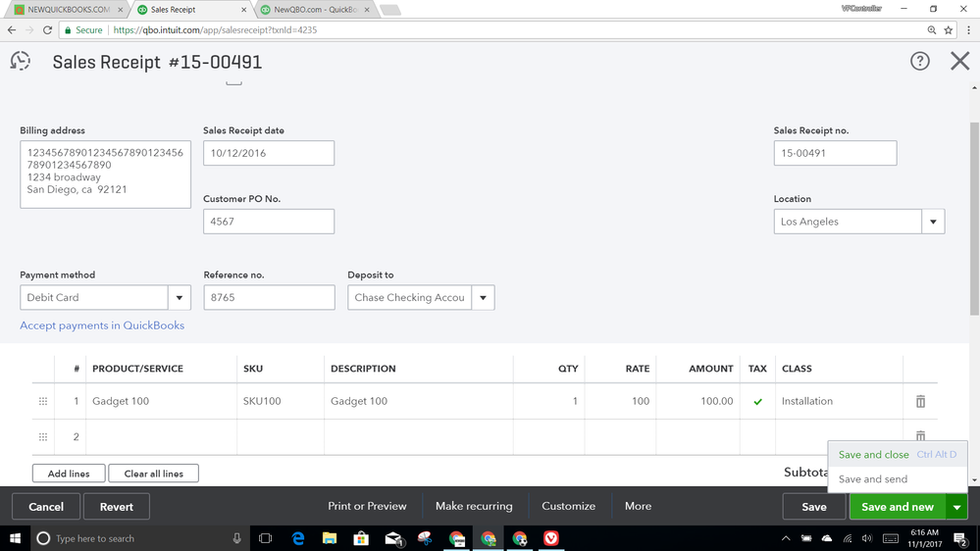Expand the Deposit to dropdown arrow
The image size is (980, 551).
[x=483, y=297]
